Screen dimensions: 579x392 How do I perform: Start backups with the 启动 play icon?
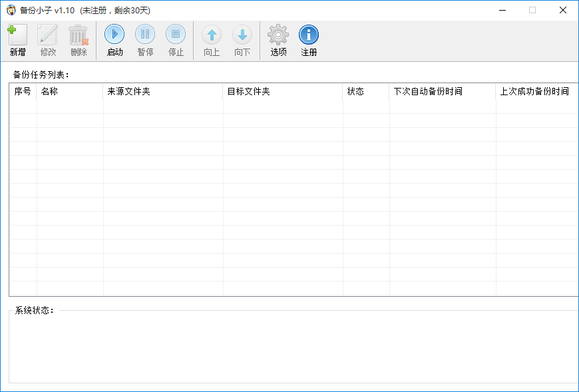[114, 35]
